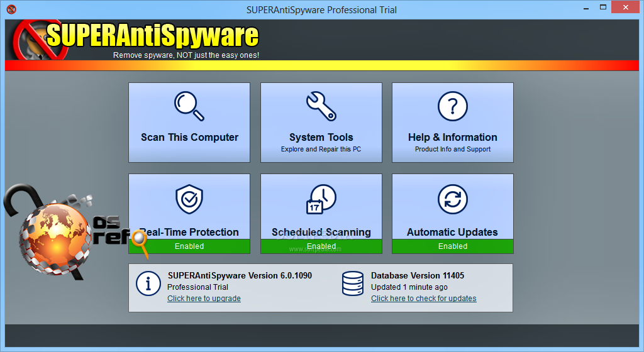Screen dimensions: 644x352
Task: Minimize the SUPERAntiSpyware window
Action: point(586,8)
